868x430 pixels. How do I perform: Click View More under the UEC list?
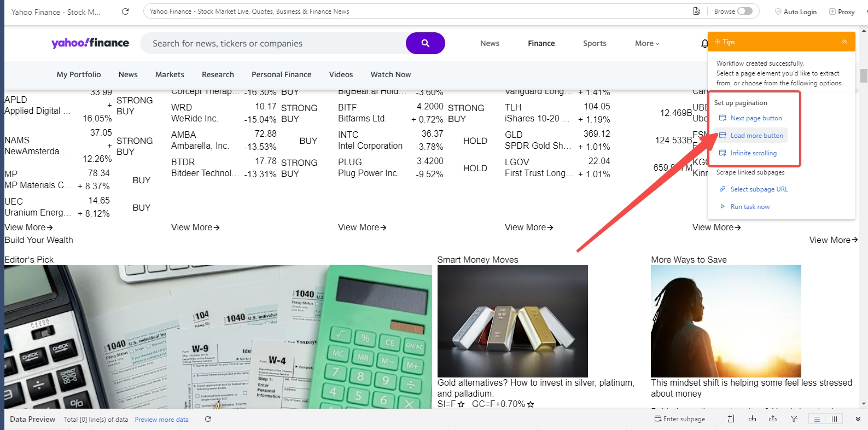[x=28, y=227]
